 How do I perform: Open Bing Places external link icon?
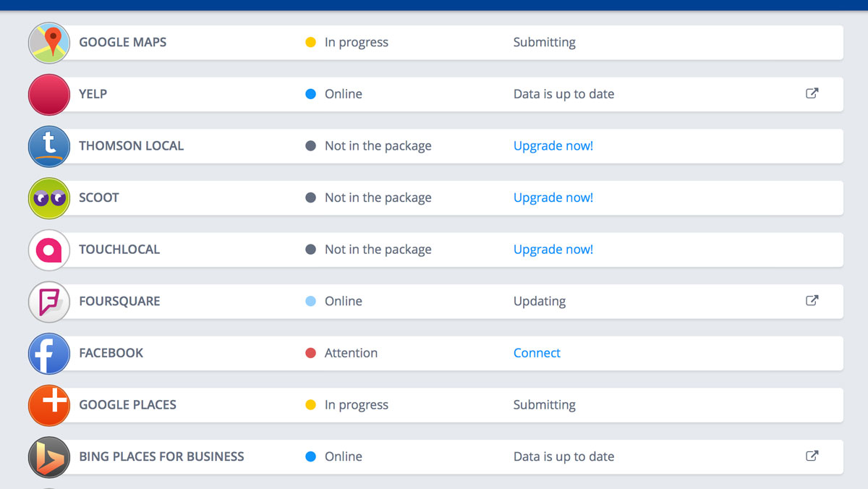812,456
